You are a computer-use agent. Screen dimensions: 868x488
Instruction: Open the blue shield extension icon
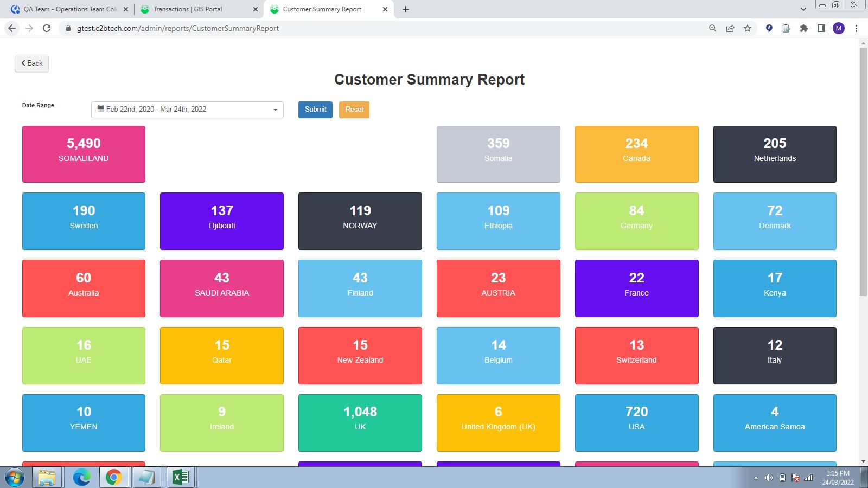click(769, 28)
